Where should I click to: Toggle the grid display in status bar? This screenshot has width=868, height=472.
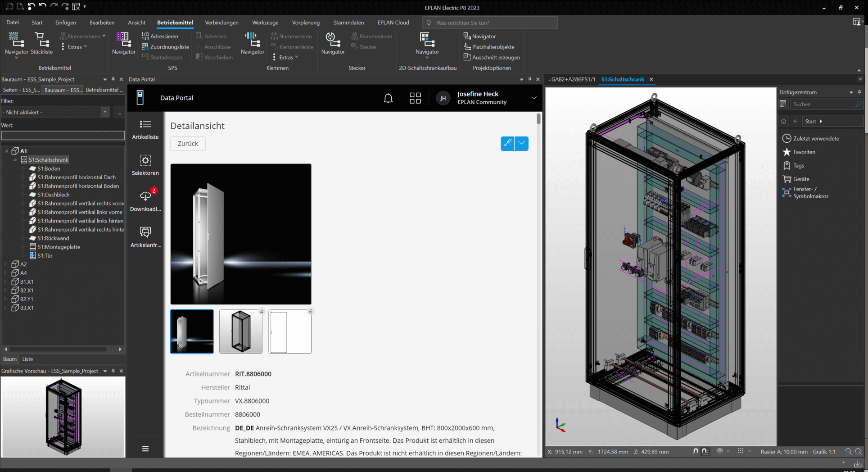click(741, 451)
